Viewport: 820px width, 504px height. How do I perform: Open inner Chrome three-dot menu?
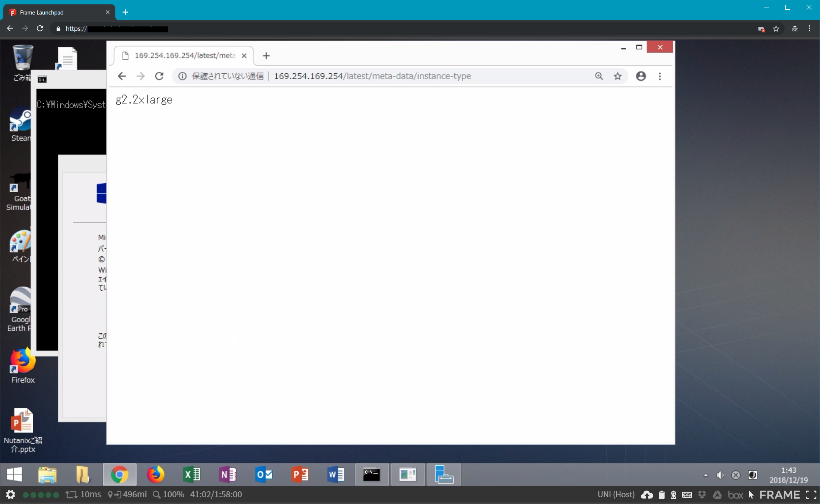pos(660,76)
